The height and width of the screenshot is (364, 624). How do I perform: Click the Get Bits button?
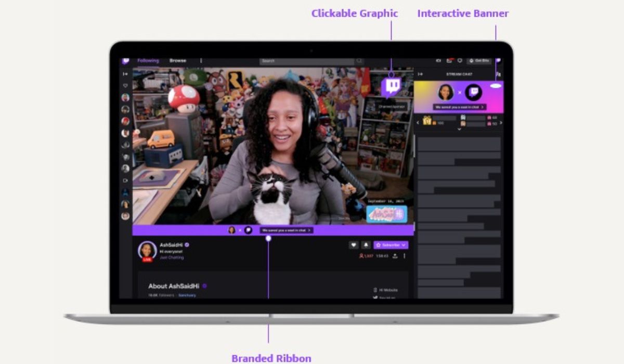click(479, 61)
